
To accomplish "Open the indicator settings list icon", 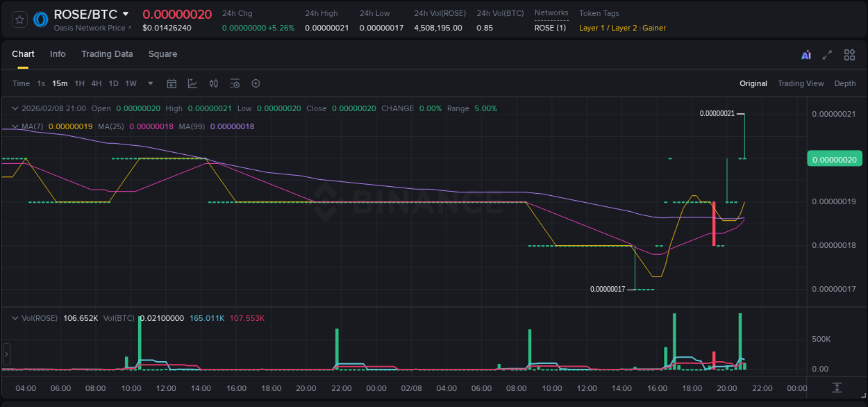I will (235, 83).
